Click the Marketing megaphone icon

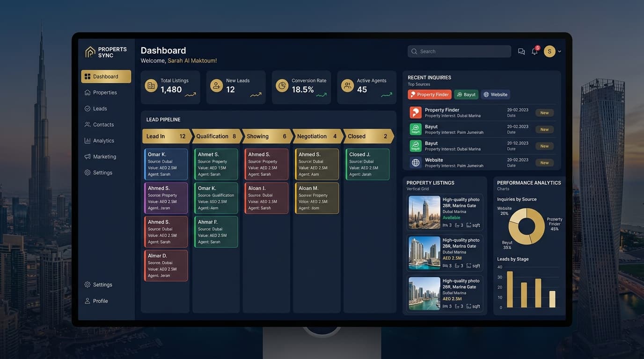[x=88, y=157]
